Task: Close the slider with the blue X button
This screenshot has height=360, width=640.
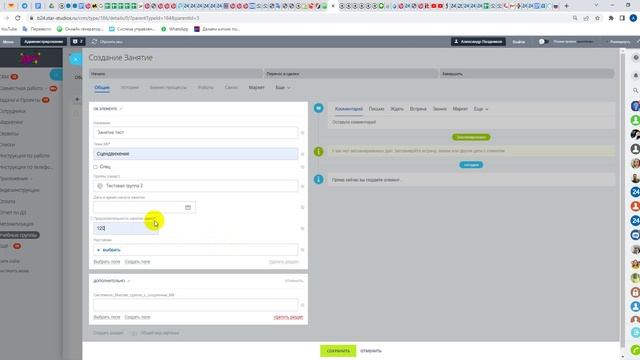Action: [x=76, y=59]
